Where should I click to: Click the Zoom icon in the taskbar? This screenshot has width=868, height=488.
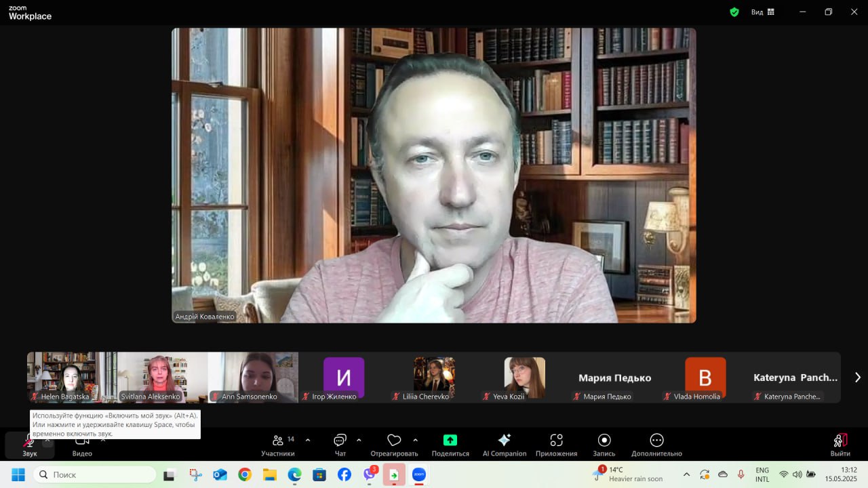click(419, 474)
